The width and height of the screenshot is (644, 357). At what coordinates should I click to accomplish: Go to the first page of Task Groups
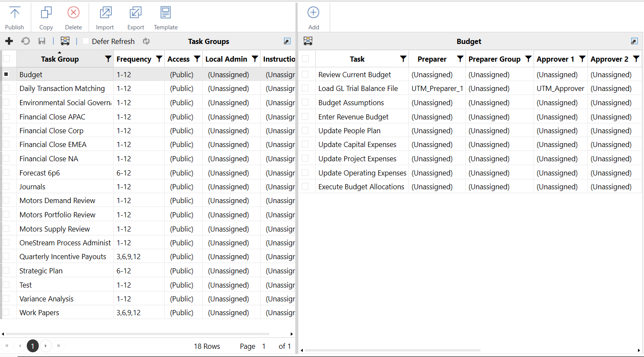pos(7,345)
